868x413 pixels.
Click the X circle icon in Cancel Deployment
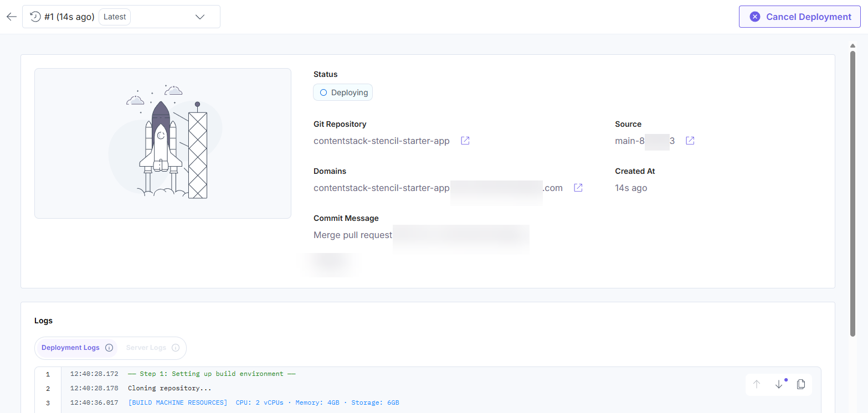[x=754, y=17]
